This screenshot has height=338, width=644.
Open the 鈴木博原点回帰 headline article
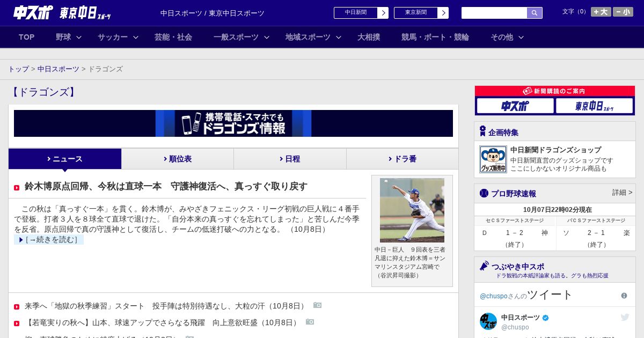[166, 186]
